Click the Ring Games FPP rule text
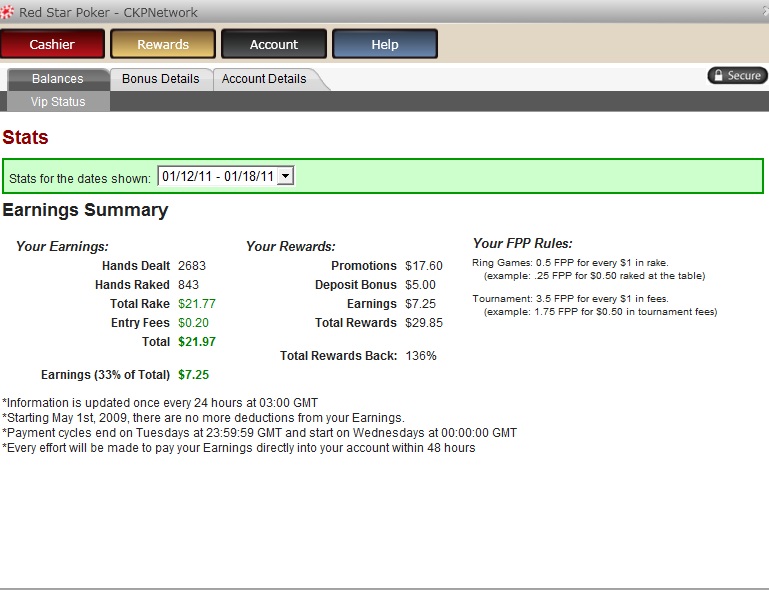Viewport: 769px width, 590px height. click(x=570, y=263)
